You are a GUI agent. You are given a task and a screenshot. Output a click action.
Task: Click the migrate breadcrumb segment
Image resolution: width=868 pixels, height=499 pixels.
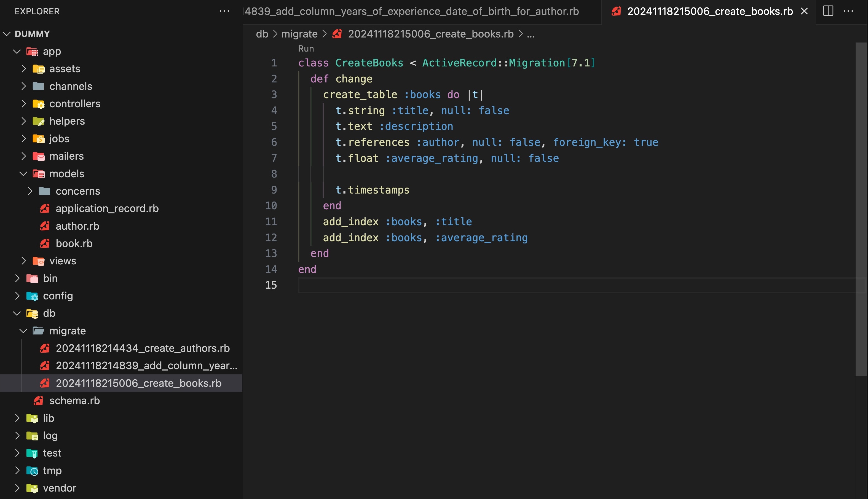(x=299, y=34)
